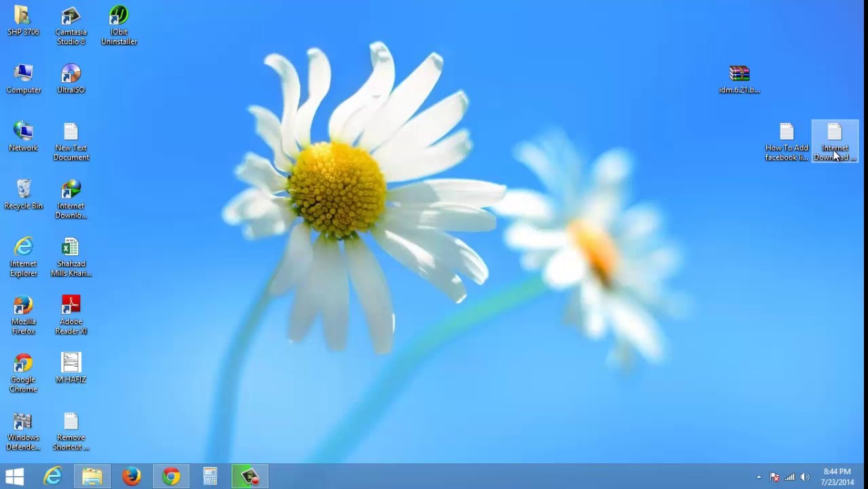The image size is (868, 489).
Task: Select the SHP 3706 folder icon
Action: point(23,21)
